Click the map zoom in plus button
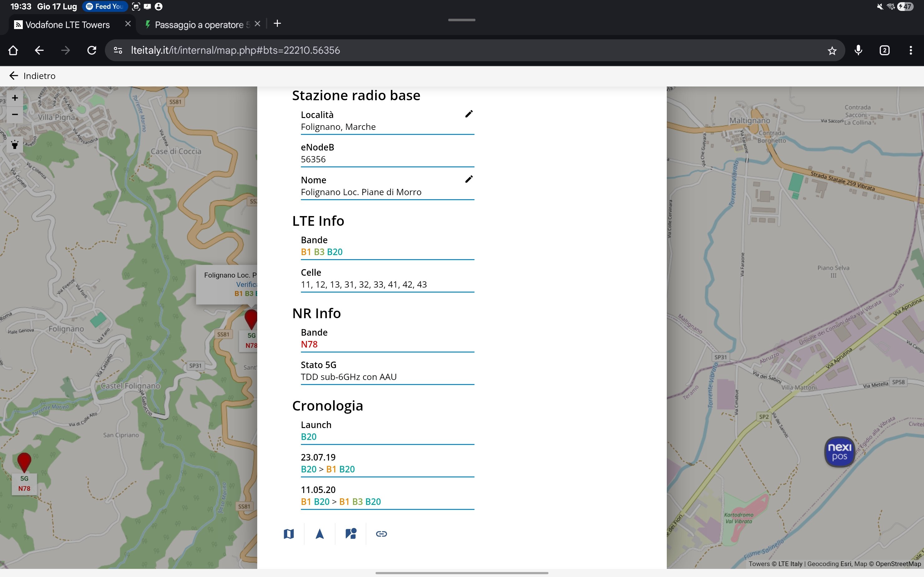 coord(14,98)
